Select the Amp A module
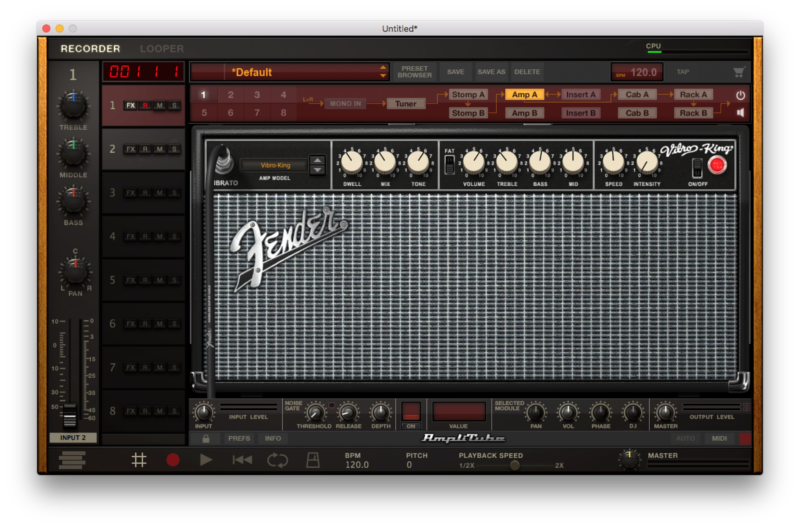Image resolution: width=801 pixels, height=528 pixels. click(x=525, y=94)
